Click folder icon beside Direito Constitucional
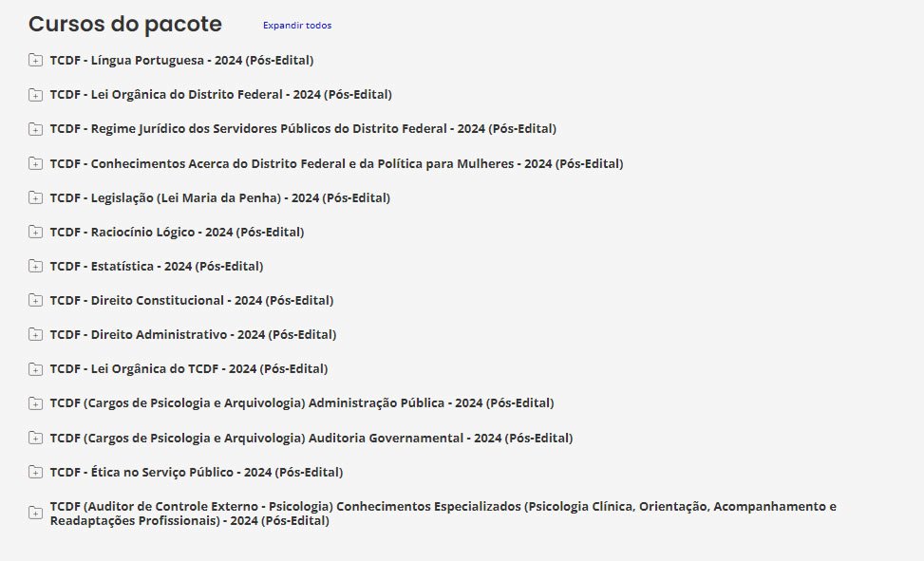924x561 pixels. click(35, 301)
